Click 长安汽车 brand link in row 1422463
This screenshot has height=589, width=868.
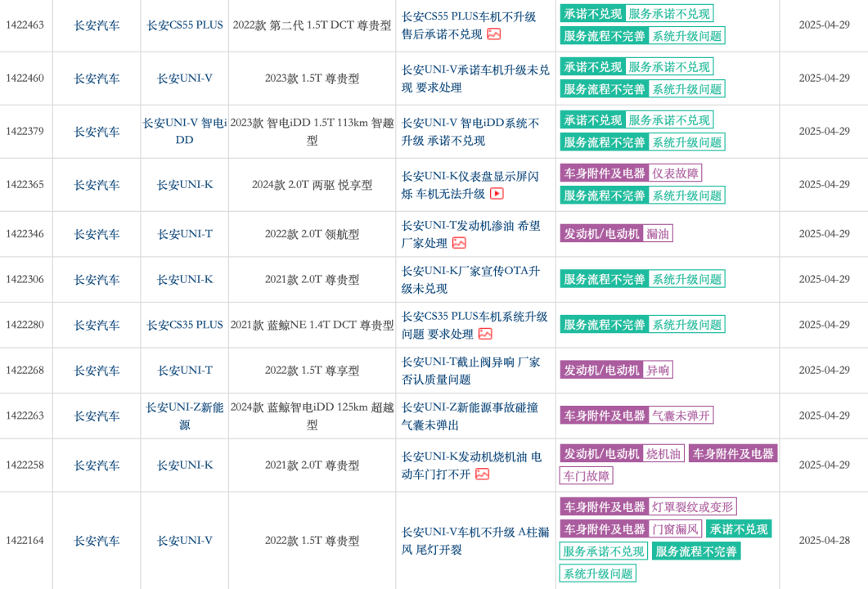click(x=97, y=25)
